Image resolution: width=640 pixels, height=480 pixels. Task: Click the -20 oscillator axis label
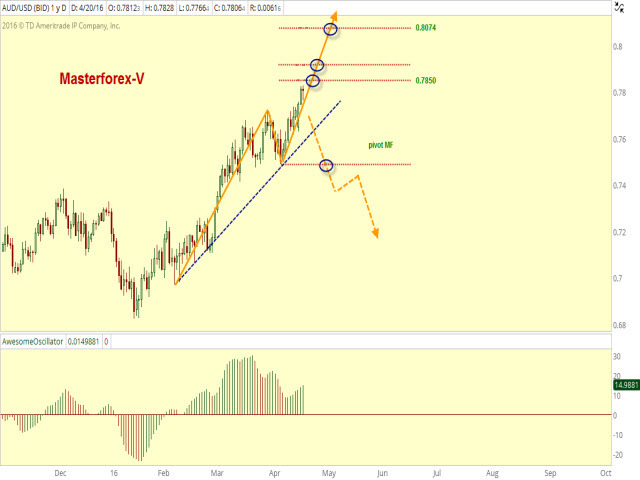point(618,455)
